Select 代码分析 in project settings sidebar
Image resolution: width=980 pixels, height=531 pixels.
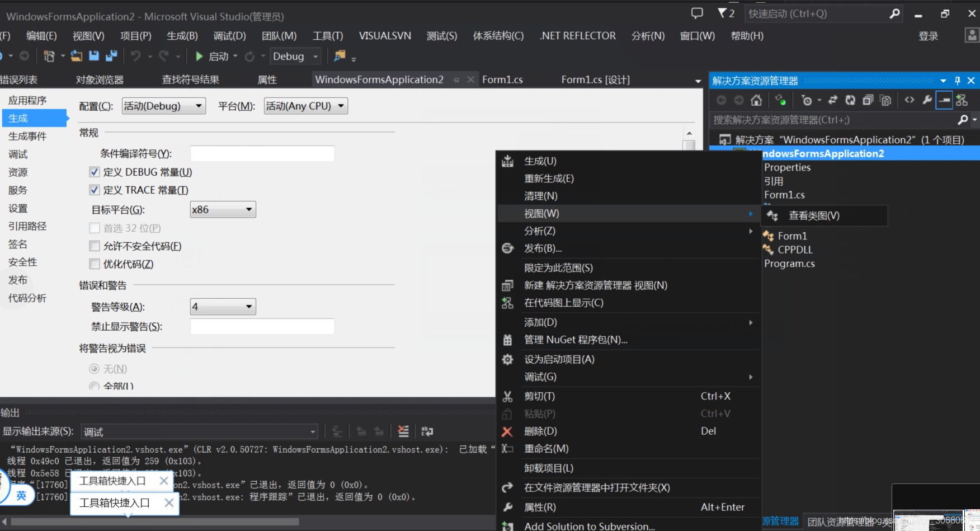(x=27, y=298)
